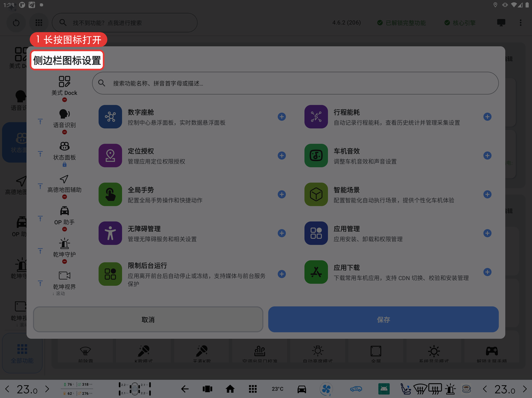532x398 pixels.
Task: Move 乾坤守护 to top with arrow
Action: (x=40, y=251)
